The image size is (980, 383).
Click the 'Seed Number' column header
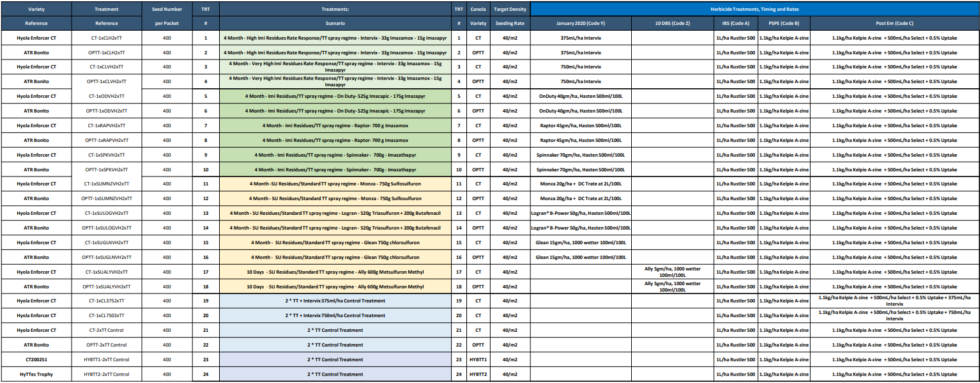[x=167, y=10]
